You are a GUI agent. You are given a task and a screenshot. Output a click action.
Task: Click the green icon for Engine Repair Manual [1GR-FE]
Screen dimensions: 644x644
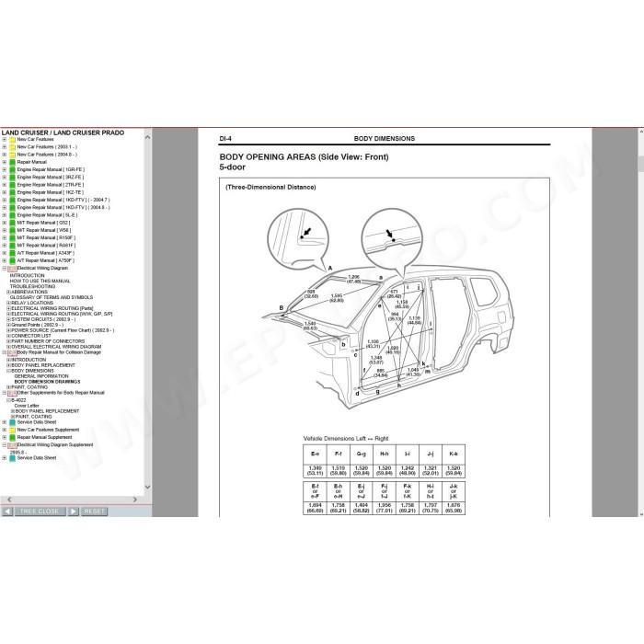tap(12, 169)
